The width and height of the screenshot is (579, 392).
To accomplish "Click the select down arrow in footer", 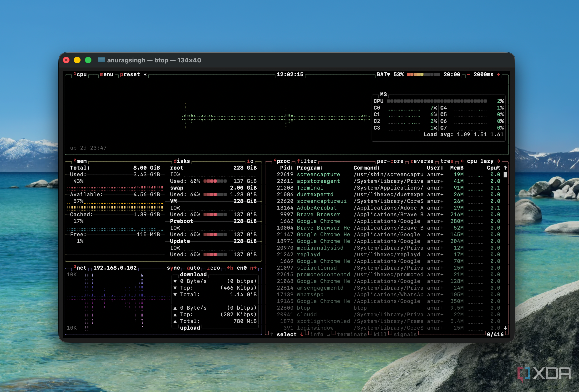I will [x=302, y=334].
